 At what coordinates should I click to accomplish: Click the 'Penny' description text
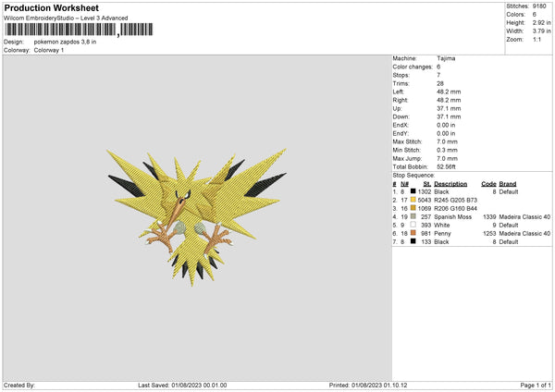[x=442, y=234]
